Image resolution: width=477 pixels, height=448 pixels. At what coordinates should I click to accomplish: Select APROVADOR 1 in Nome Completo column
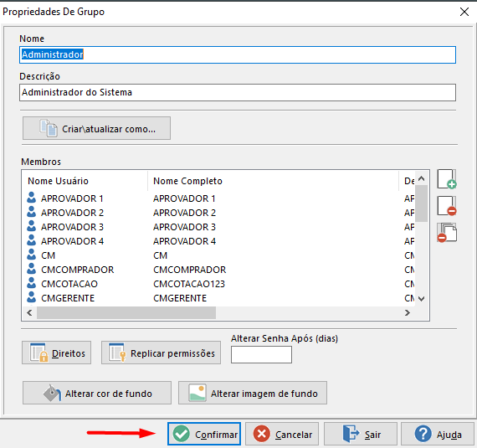(x=184, y=198)
